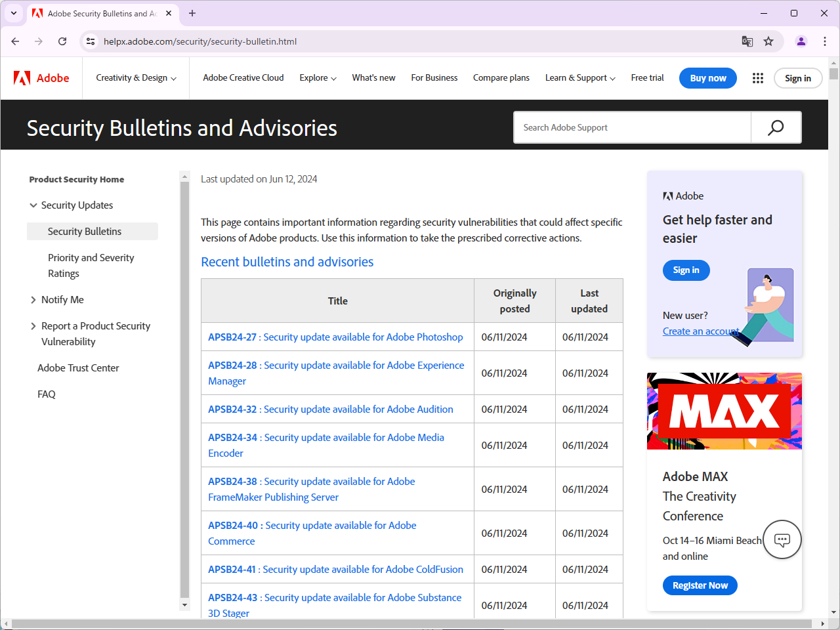This screenshot has height=630, width=840.
Task: Click the browser forward arrow
Action: coord(39,41)
